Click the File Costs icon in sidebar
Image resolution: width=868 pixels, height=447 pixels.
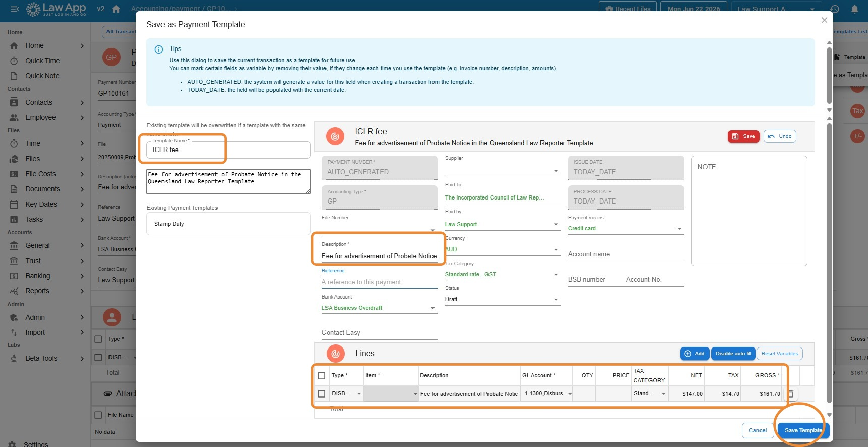[14, 174]
